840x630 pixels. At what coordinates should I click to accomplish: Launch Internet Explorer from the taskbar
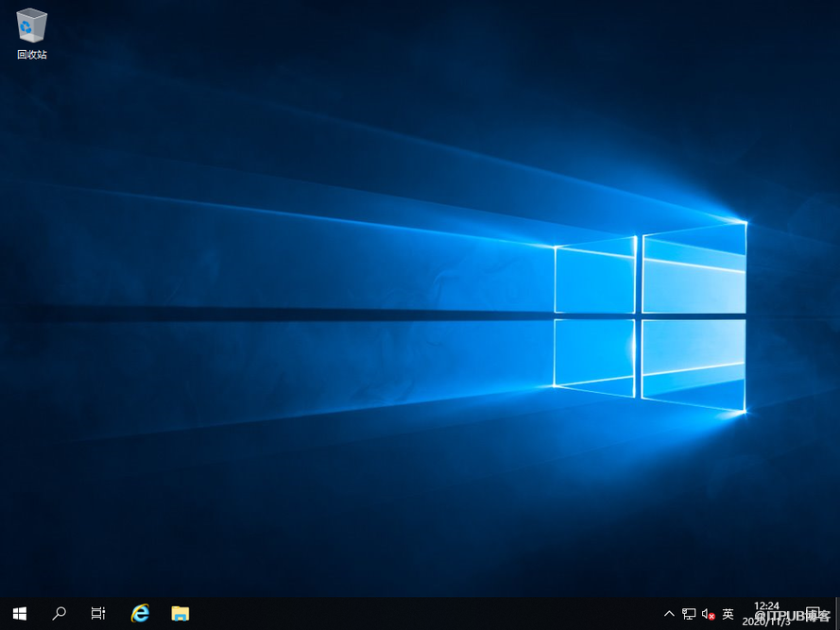[x=140, y=613]
